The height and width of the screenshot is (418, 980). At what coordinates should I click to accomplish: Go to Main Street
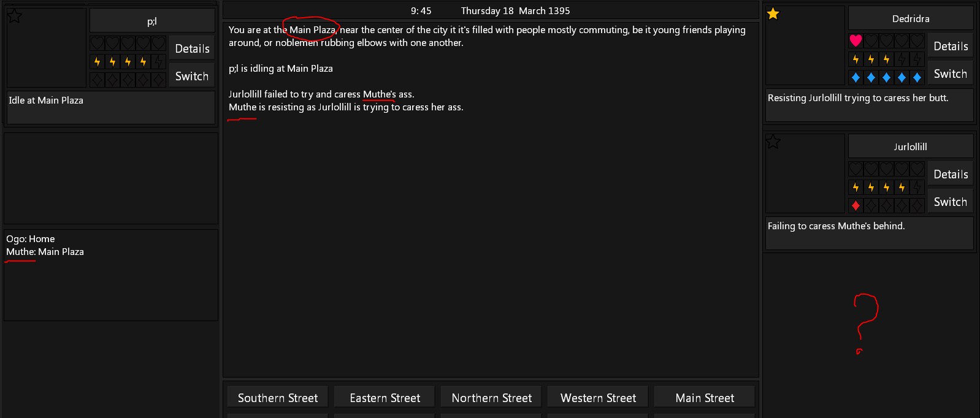(x=705, y=397)
